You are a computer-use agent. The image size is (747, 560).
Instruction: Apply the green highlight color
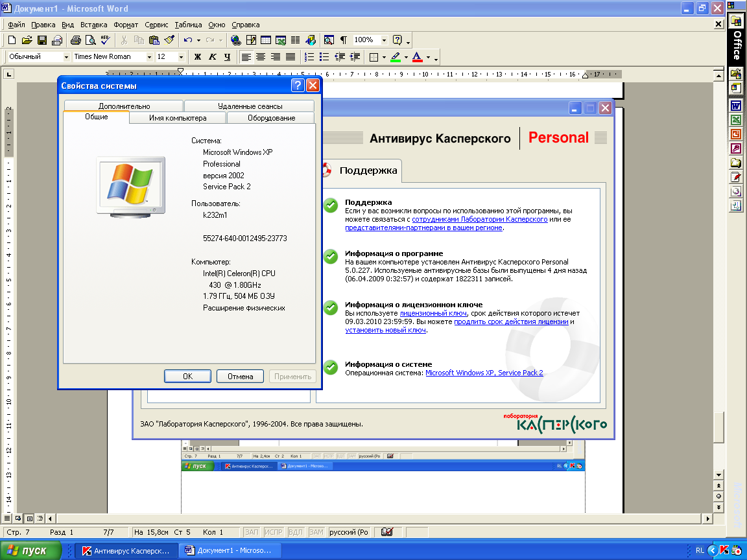pyautogui.click(x=396, y=57)
